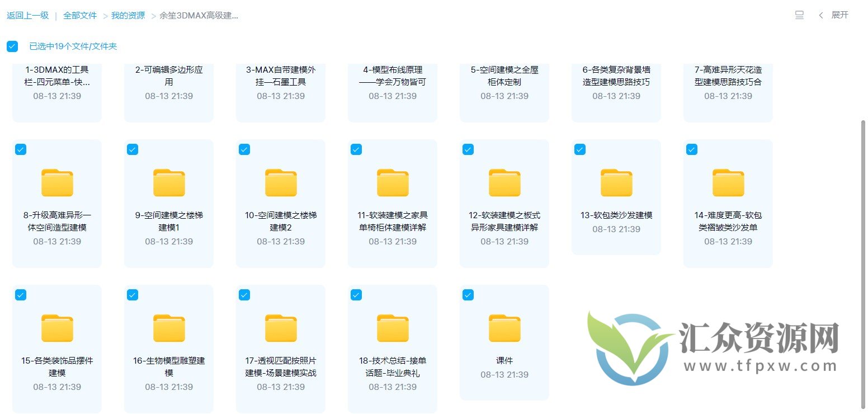Image resolution: width=868 pixels, height=414 pixels.
Task: Expand panel with 展开 chevron
Action: click(x=833, y=15)
